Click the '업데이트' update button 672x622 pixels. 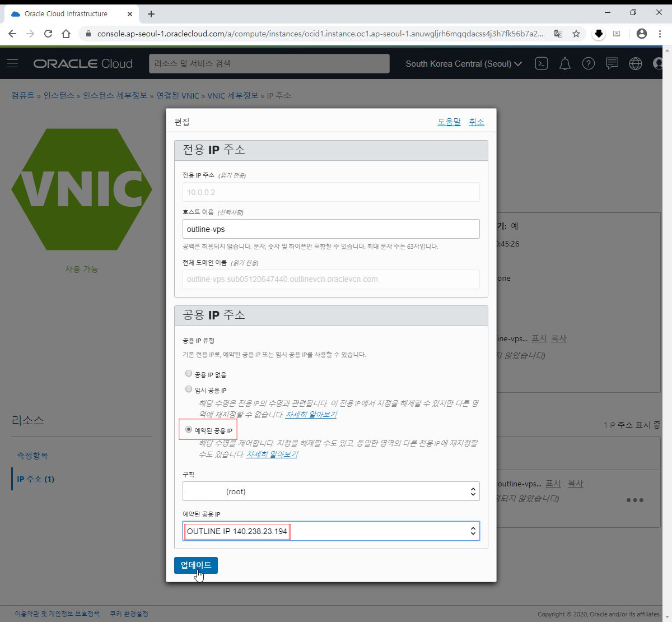(196, 565)
